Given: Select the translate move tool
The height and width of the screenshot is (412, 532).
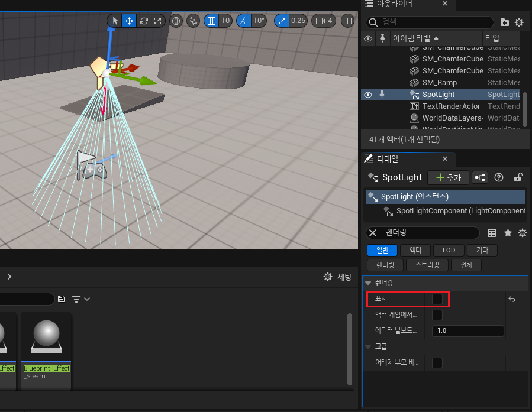Looking at the screenshot, I should [129, 21].
